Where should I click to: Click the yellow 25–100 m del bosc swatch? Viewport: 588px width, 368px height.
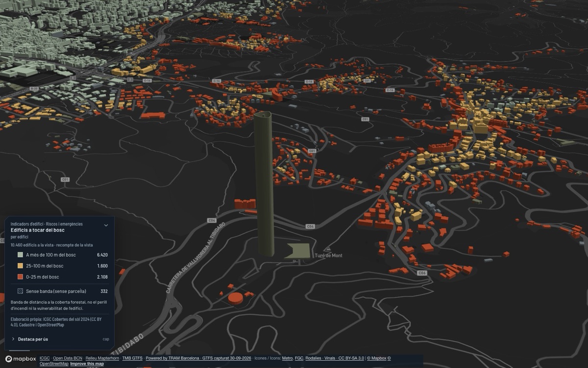[x=20, y=266]
